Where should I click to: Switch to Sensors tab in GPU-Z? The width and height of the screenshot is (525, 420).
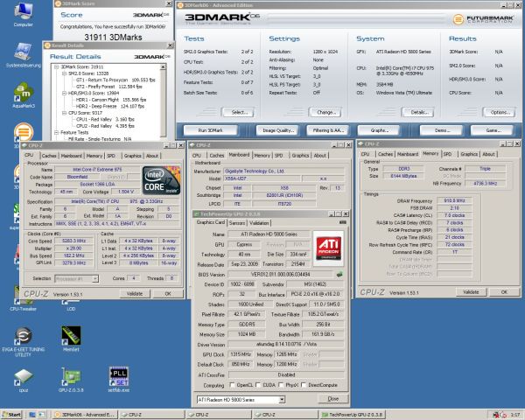(237, 223)
